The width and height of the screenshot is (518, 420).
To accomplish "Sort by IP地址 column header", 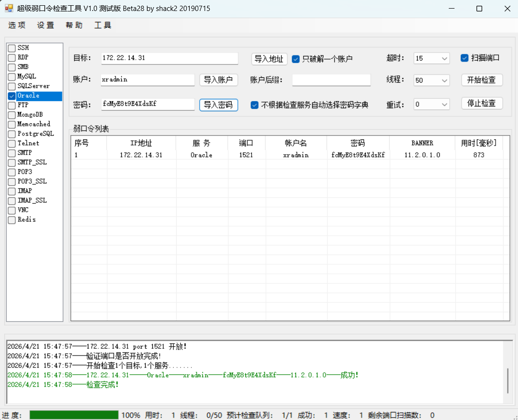I will point(141,143).
